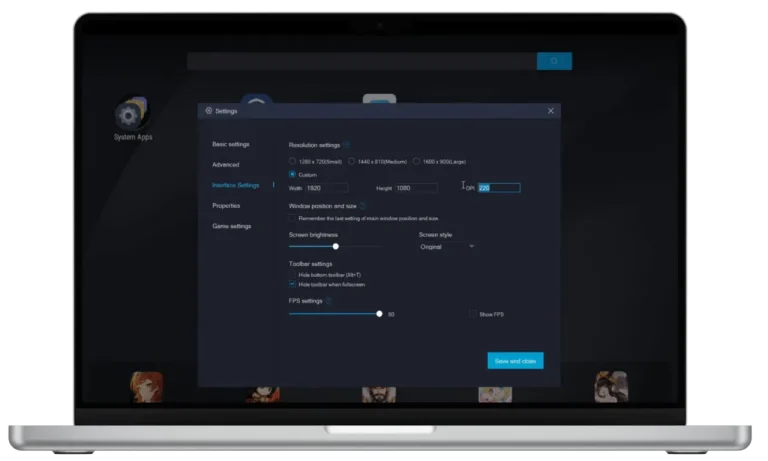The width and height of the screenshot is (768, 461).
Task: Select 1280 x 720 (Small) resolution
Action: (292, 161)
